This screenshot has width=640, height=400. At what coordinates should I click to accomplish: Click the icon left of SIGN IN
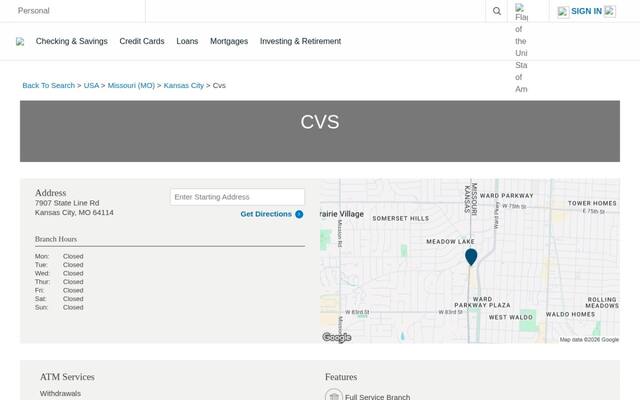[x=563, y=12]
